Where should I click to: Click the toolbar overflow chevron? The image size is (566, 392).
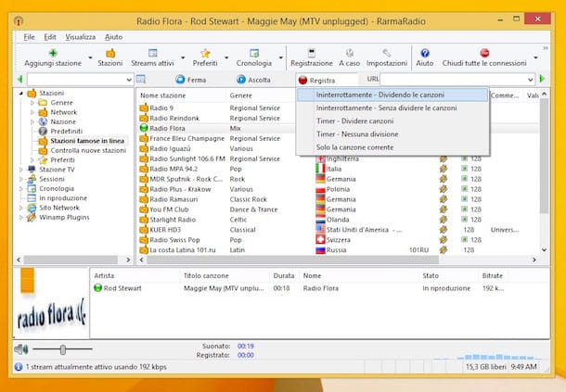pos(546,48)
